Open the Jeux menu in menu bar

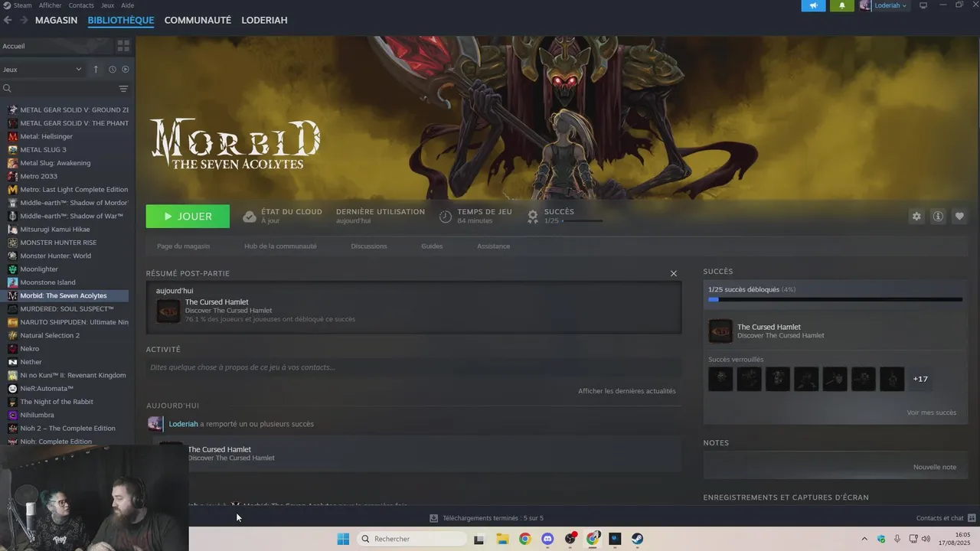pos(108,5)
